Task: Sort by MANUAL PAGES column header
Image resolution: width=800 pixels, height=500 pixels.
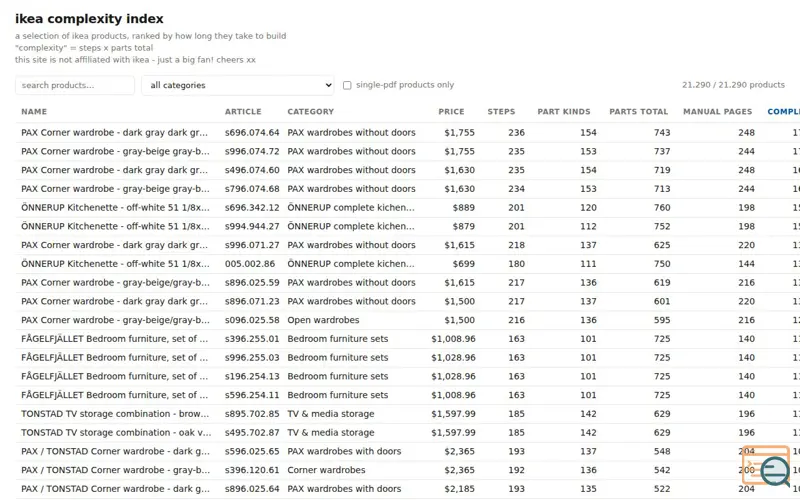Action: tap(717, 112)
